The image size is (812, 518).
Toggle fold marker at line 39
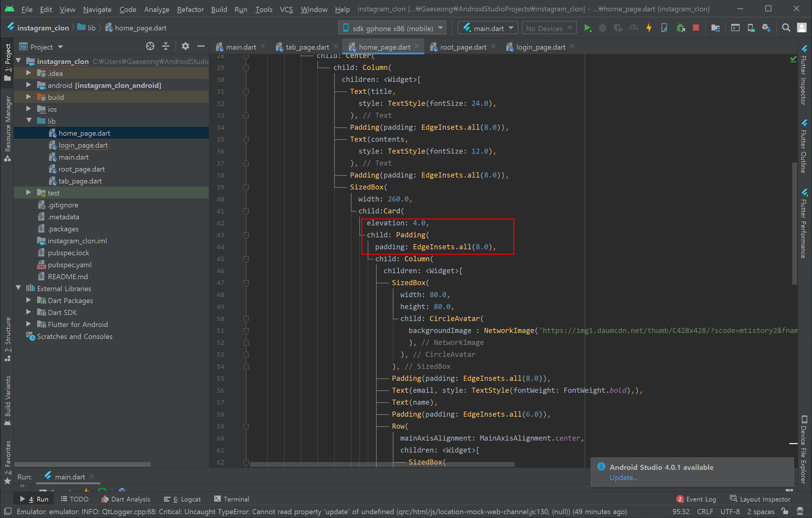coord(246,187)
